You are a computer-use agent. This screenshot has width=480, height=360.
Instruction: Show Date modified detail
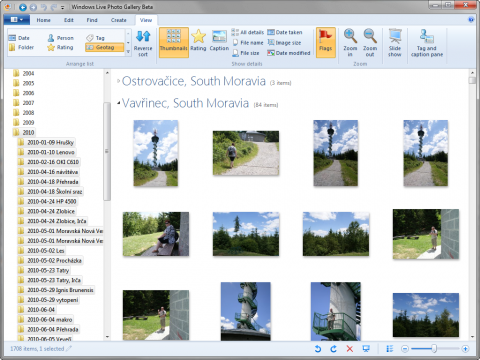coord(289,53)
